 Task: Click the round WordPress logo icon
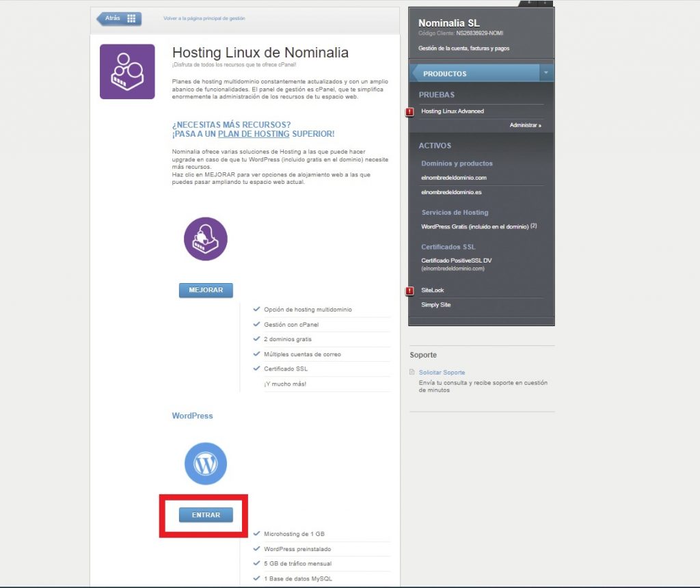point(206,464)
